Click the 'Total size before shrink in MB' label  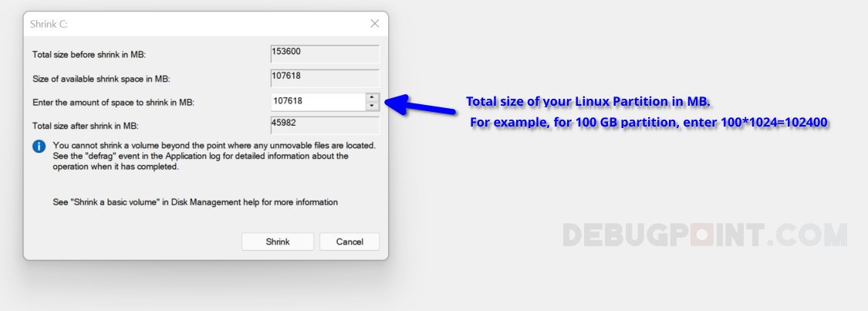click(89, 55)
